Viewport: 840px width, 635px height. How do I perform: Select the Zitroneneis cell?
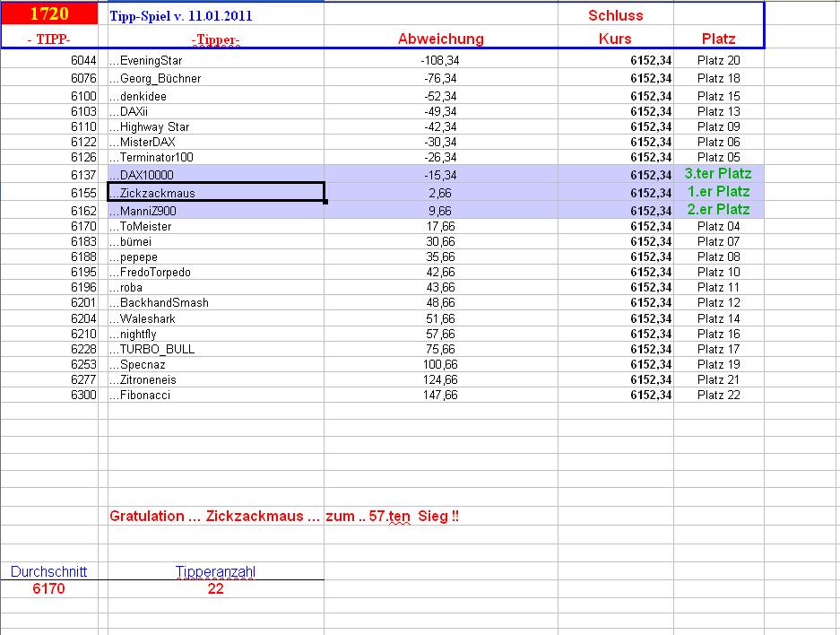click(216, 379)
